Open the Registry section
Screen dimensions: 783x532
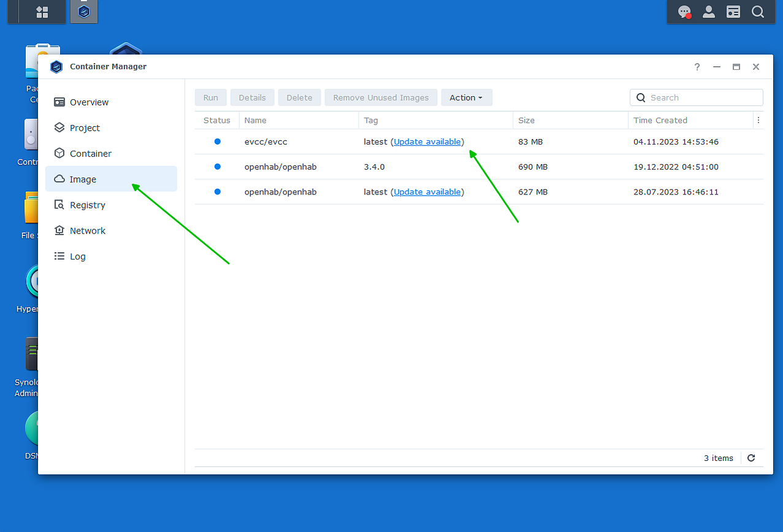[x=111, y=205]
